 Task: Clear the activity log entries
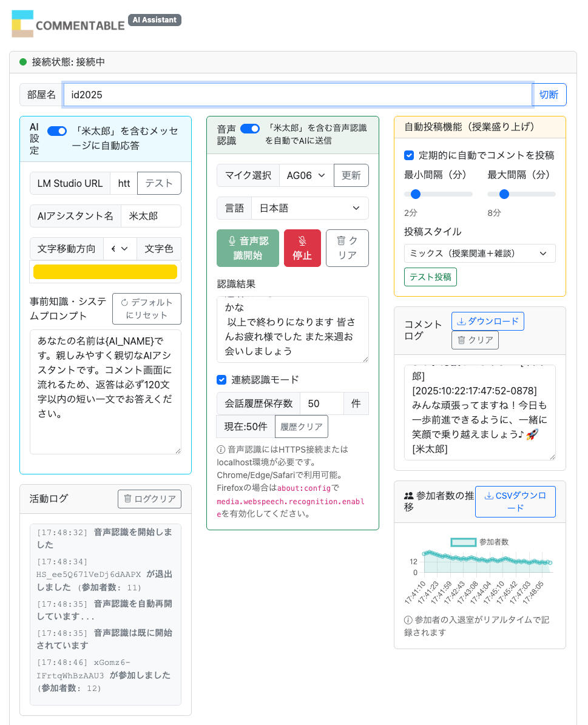pyautogui.click(x=149, y=499)
